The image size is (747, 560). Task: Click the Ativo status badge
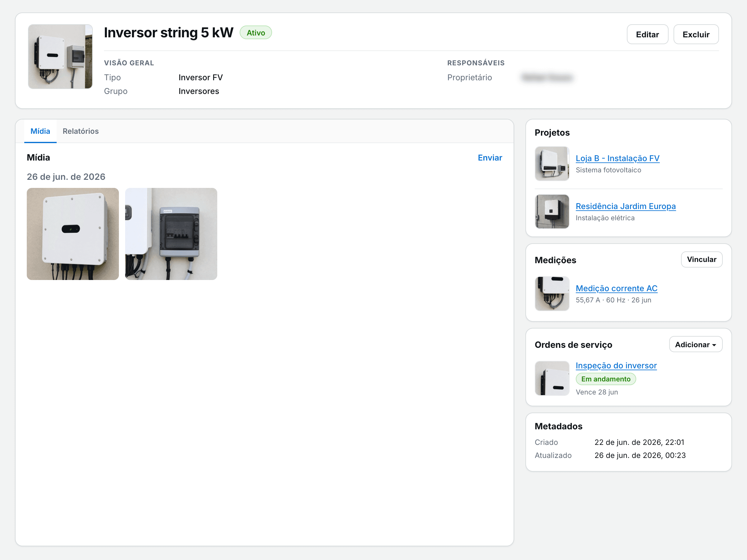(x=256, y=33)
